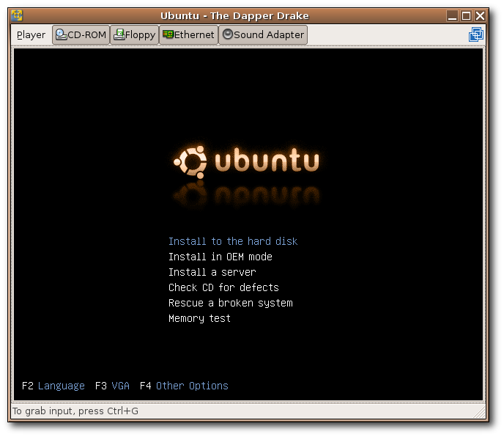Image resolution: width=504 pixels, height=437 pixels.
Task: Close the Ubuntu Dapper Drake window
Action: (x=480, y=16)
